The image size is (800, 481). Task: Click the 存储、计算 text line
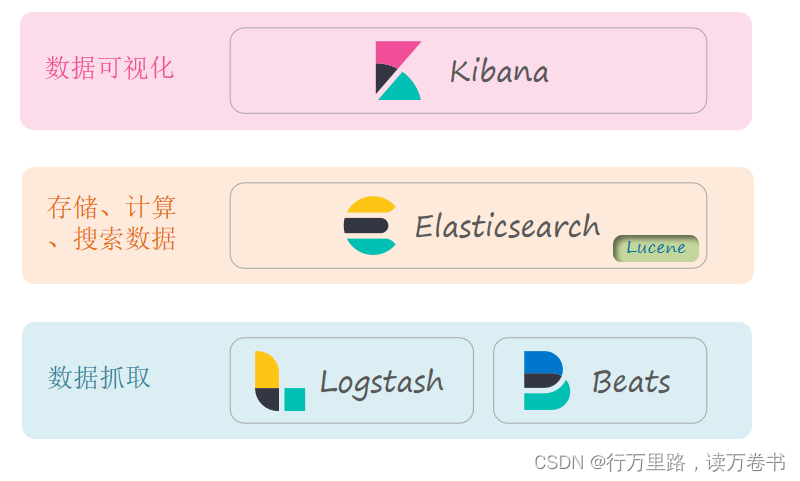pos(111,208)
